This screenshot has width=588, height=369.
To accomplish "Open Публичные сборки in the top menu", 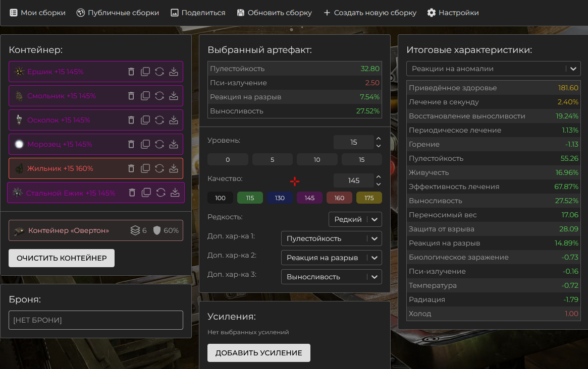I will click(x=118, y=13).
